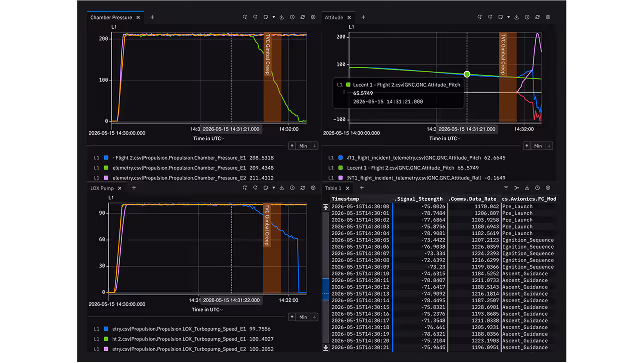Jump to top using table scroll arrow
This screenshot has height=363, width=644.
point(326,207)
